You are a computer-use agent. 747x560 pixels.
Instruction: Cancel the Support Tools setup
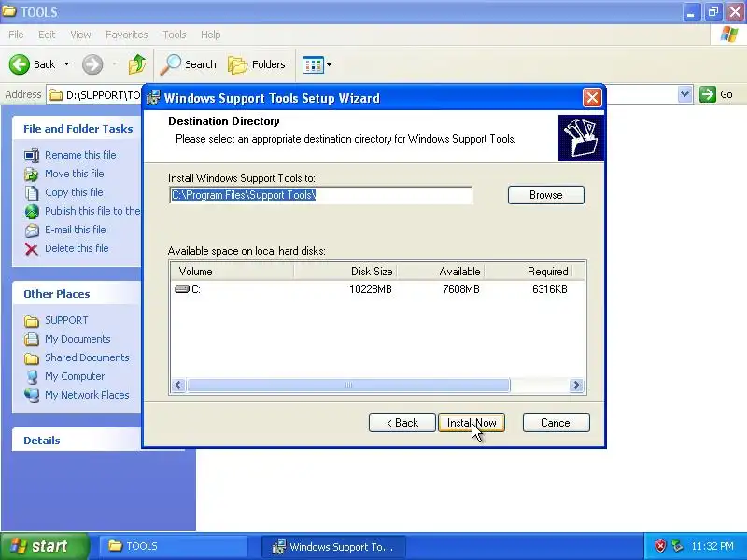point(556,423)
